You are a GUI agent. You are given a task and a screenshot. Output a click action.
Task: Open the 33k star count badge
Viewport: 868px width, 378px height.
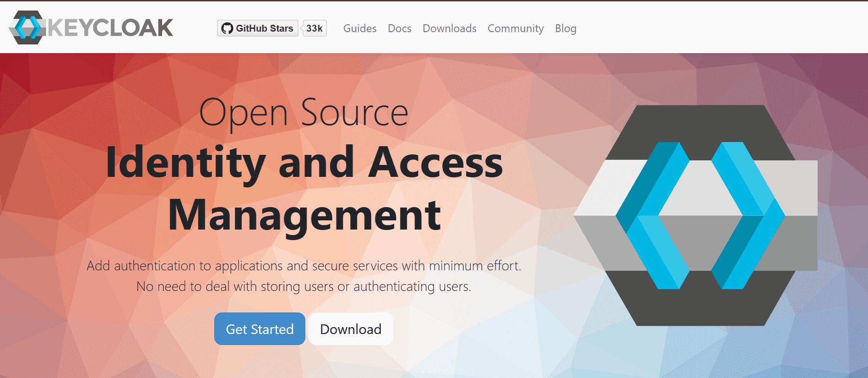[315, 28]
